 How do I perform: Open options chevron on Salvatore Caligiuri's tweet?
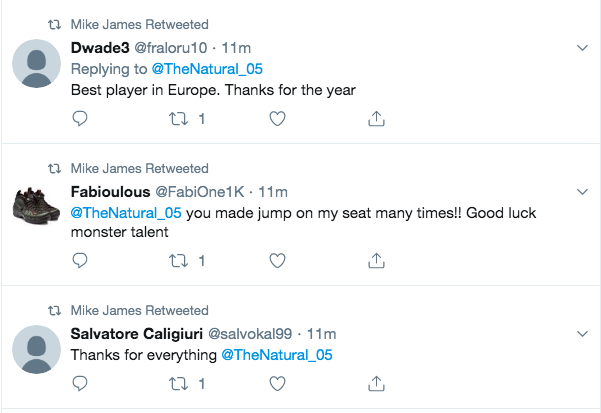[583, 332]
